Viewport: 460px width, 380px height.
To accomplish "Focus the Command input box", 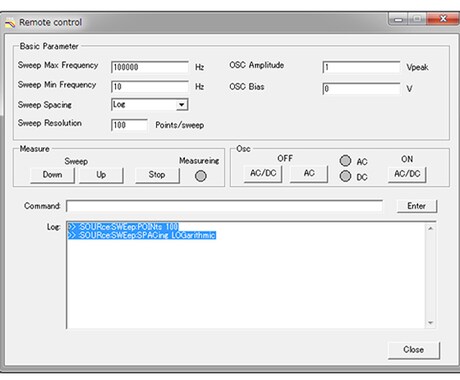I will coord(224,206).
